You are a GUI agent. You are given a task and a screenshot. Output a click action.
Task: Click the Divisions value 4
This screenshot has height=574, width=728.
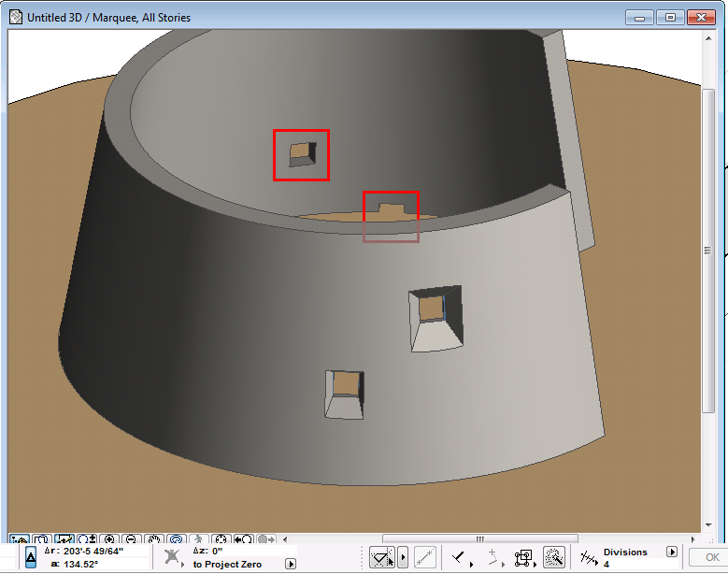point(607,565)
